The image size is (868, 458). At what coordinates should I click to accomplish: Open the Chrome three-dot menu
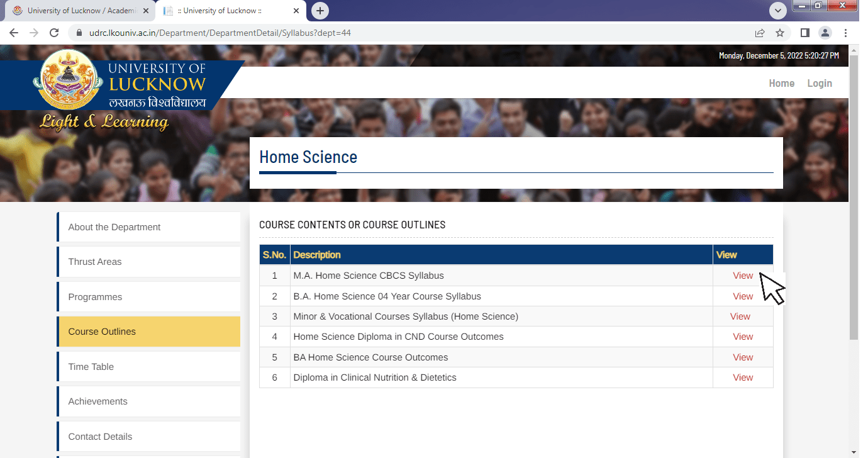click(846, 32)
